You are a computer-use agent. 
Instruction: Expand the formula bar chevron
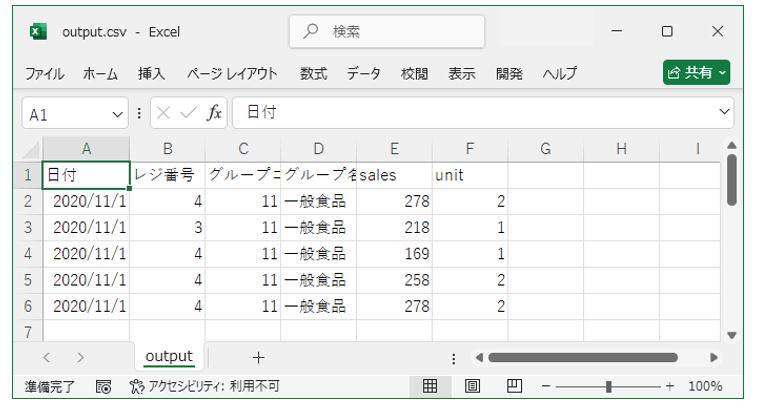(724, 112)
